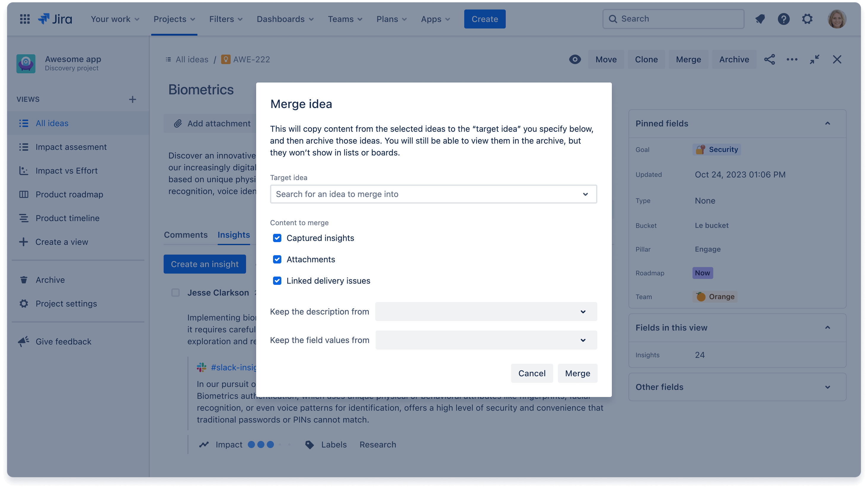The height and width of the screenshot is (489, 868).
Task: Click the More options ellipsis icon
Action: (x=792, y=59)
